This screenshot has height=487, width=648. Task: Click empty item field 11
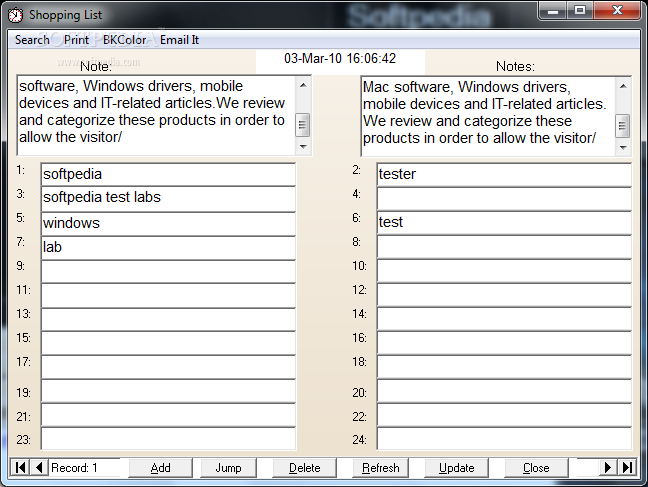point(168,296)
